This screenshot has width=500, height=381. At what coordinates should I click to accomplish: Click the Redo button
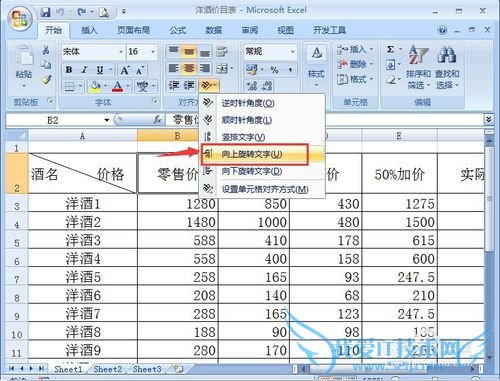tap(81, 12)
